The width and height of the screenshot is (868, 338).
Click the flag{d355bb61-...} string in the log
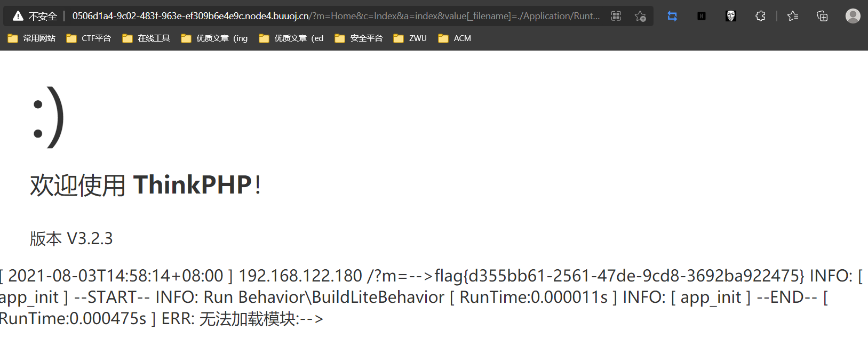click(x=619, y=276)
